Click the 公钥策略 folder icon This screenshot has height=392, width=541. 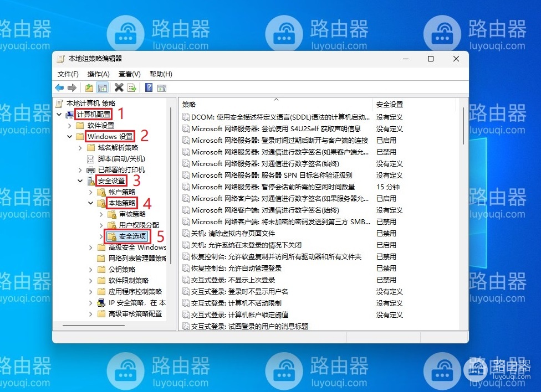click(101, 269)
